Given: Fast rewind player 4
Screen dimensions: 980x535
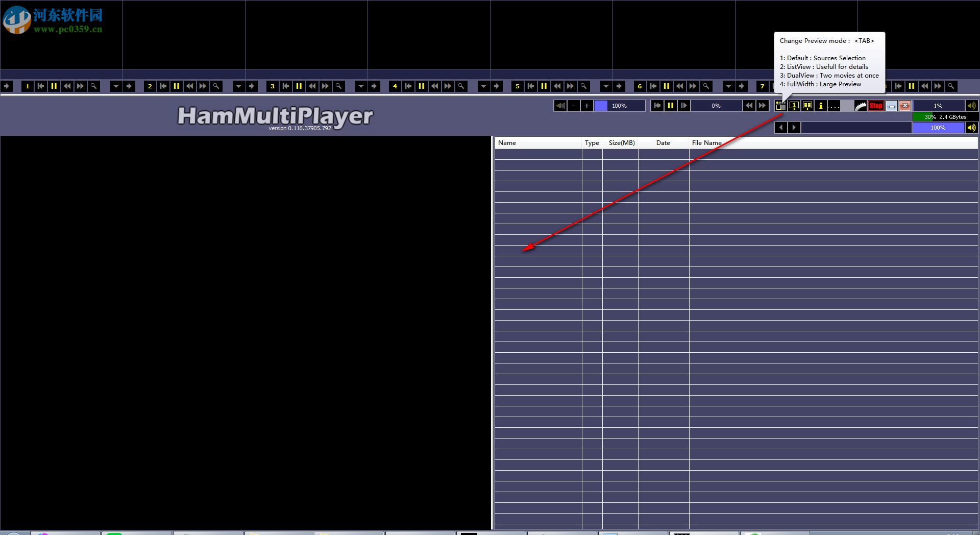Looking at the screenshot, I should point(435,86).
